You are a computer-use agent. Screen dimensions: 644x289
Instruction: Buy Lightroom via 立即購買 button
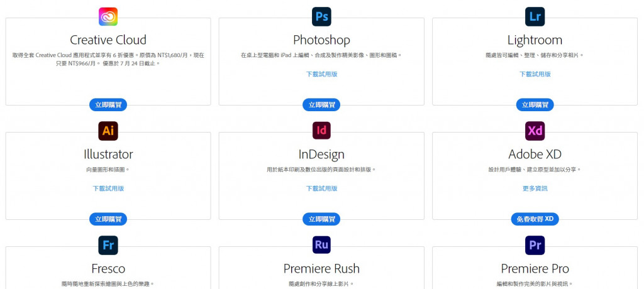pyautogui.click(x=535, y=105)
